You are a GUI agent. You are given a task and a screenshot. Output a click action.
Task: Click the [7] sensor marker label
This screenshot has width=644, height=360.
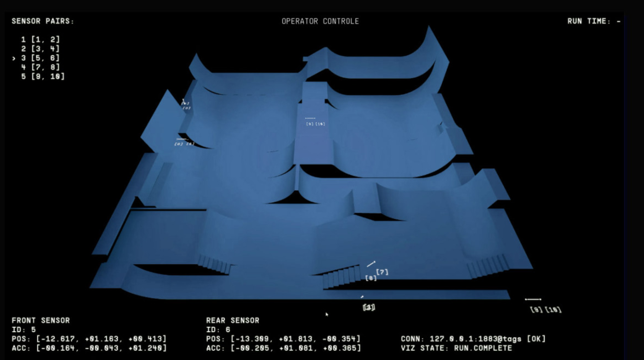(x=382, y=272)
